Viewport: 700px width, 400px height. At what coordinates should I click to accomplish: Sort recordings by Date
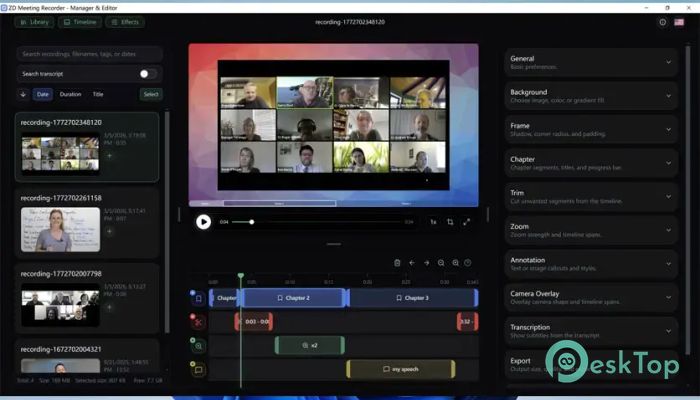pyautogui.click(x=42, y=94)
